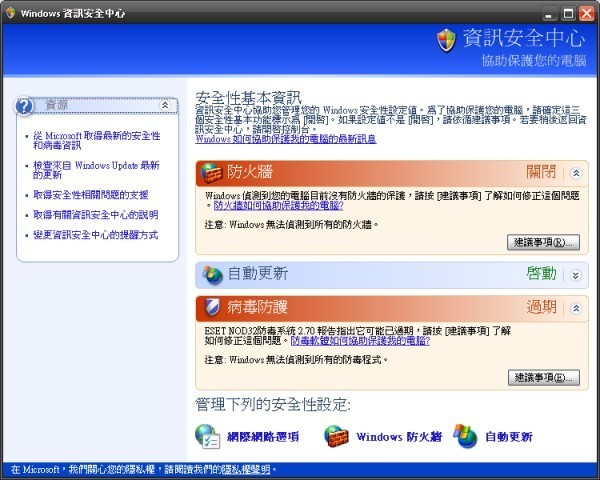Open Internet Options icon at bottom
This screenshot has height=480, width=600.
point(207,436)
